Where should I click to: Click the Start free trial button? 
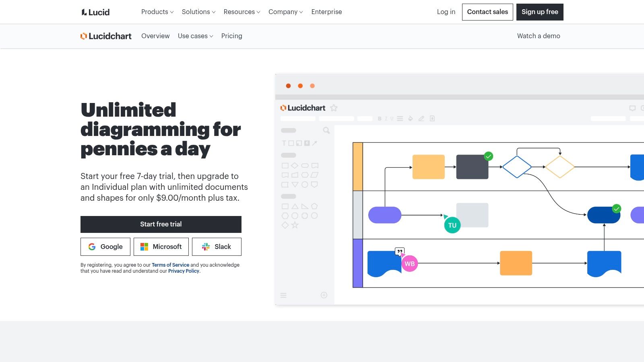click(161, 224)
